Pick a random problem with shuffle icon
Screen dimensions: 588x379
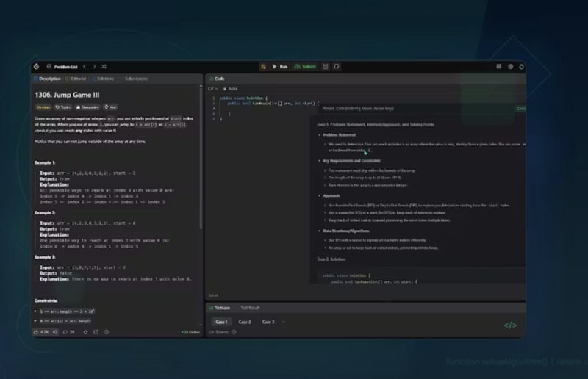(104, 66)
